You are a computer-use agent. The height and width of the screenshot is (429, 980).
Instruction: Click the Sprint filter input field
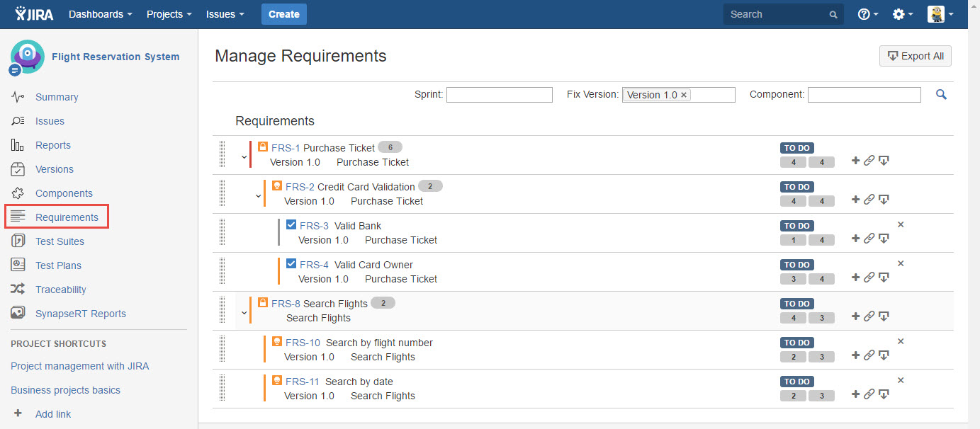pos(499,95)
